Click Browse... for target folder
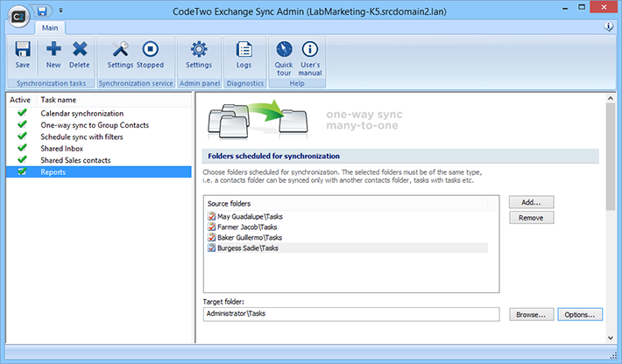This screenshot has width=622, height=364. click(x=531, y=314)
